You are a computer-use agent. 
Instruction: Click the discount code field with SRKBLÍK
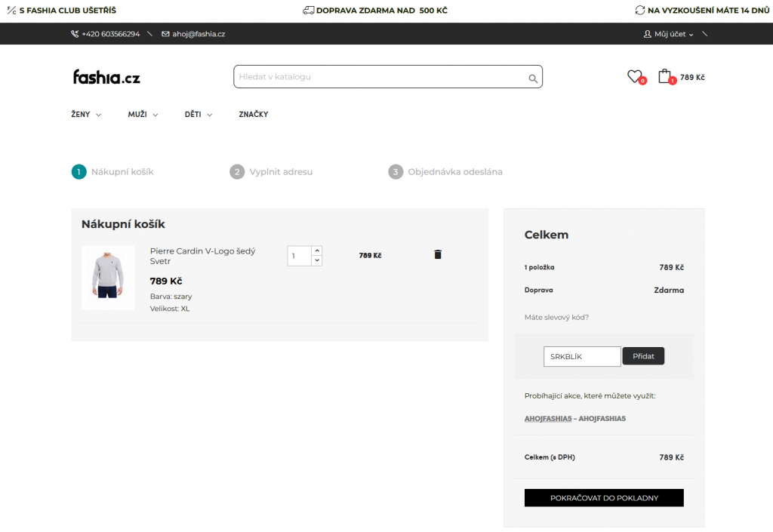(x=582, y=357)
